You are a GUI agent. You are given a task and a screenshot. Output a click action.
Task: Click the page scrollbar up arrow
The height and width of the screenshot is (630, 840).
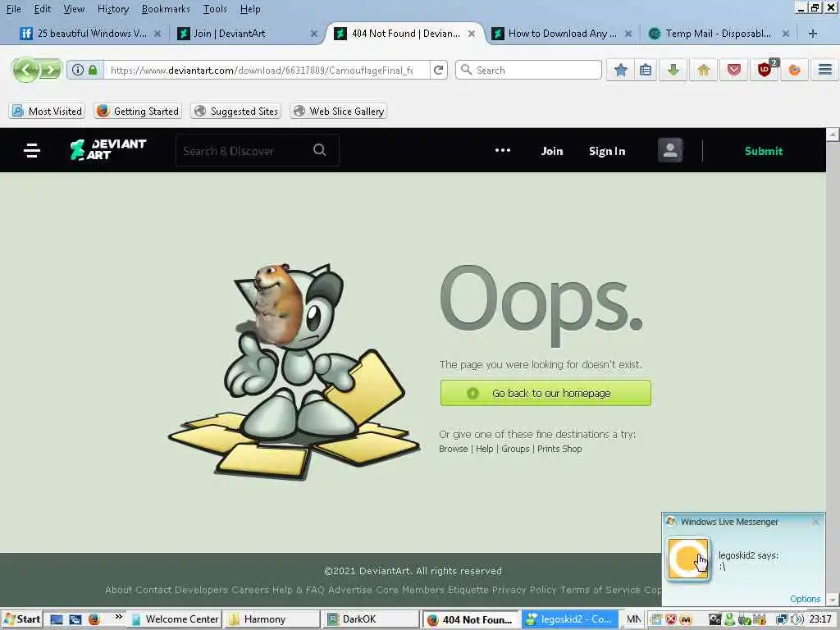click(833, 134)
